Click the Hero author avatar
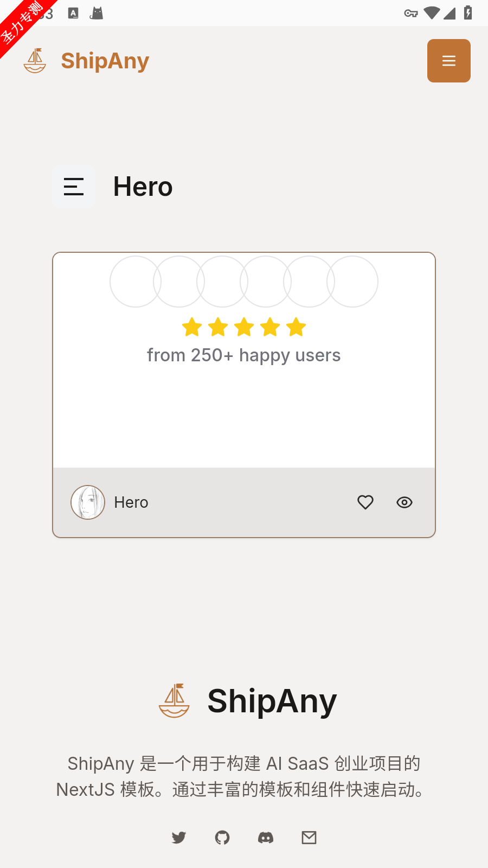The width and height of the screenshot is (488, 868). pos(88,502)
